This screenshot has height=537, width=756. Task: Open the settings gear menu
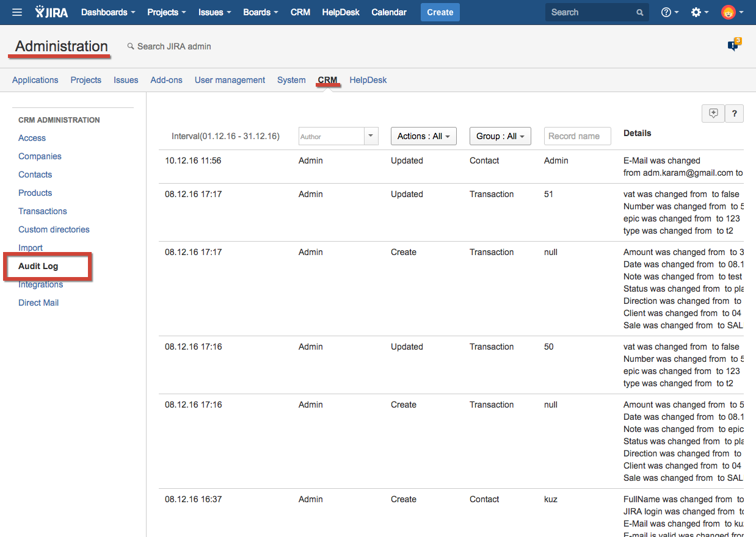tap(699, 12)
